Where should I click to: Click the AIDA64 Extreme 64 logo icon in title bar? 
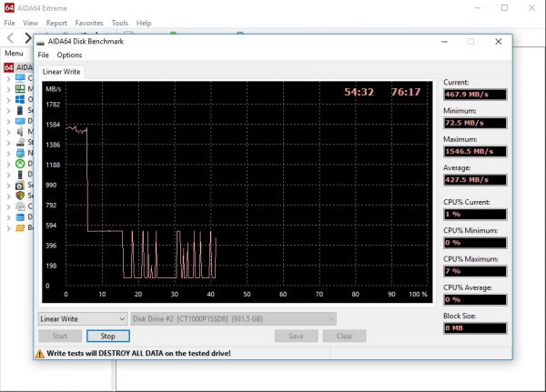(9, 7)
